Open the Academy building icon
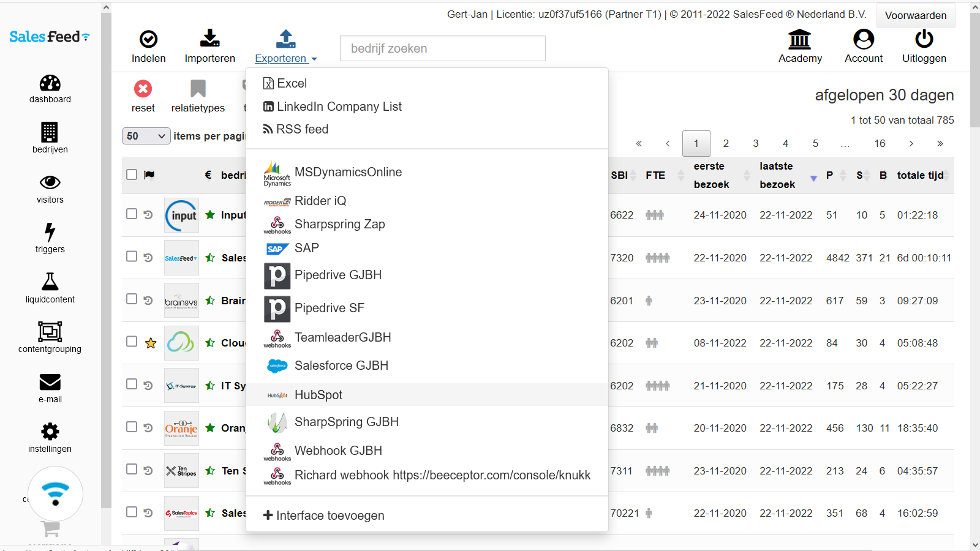980x551 pixels. (x=799, y=40)
